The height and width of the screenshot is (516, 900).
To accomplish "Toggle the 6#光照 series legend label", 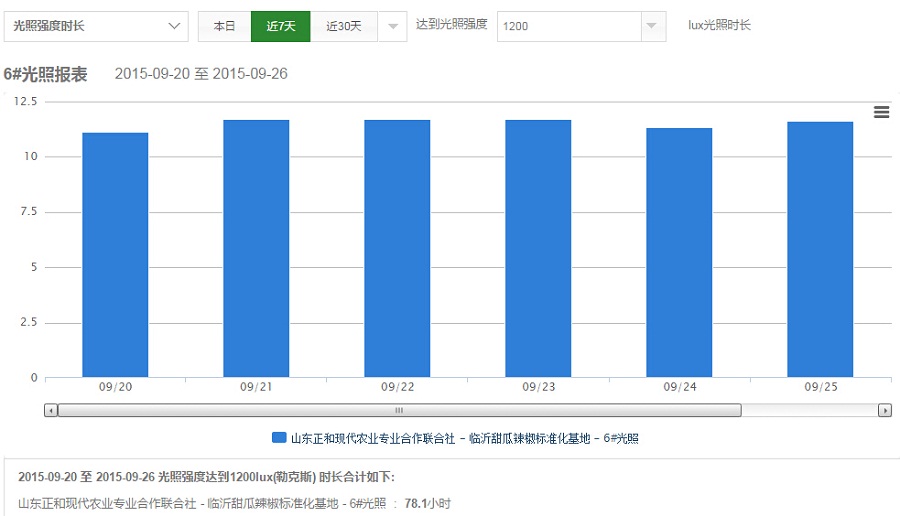I will click(464, 438).
